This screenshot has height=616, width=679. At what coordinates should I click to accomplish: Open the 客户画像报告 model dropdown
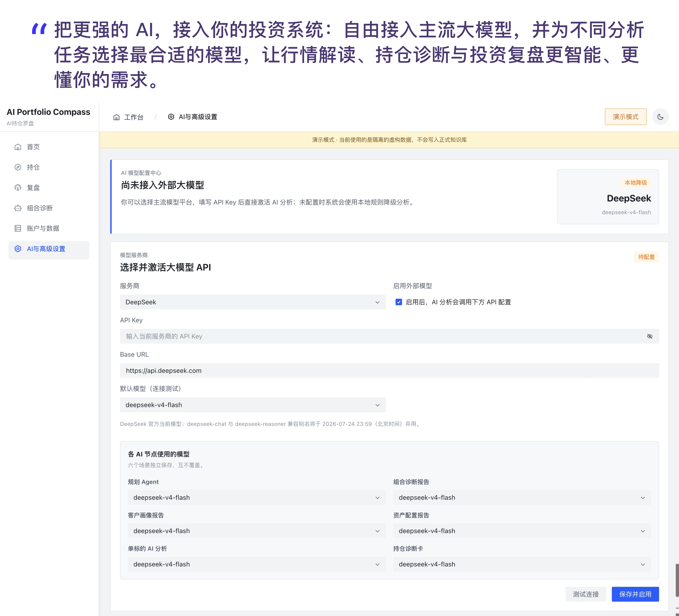coord(257,531)
